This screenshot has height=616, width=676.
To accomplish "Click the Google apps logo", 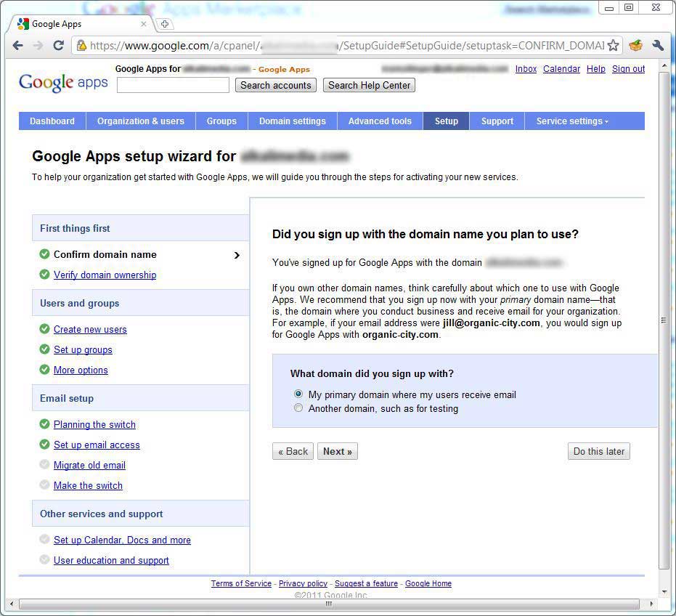I will pos(63,82).
